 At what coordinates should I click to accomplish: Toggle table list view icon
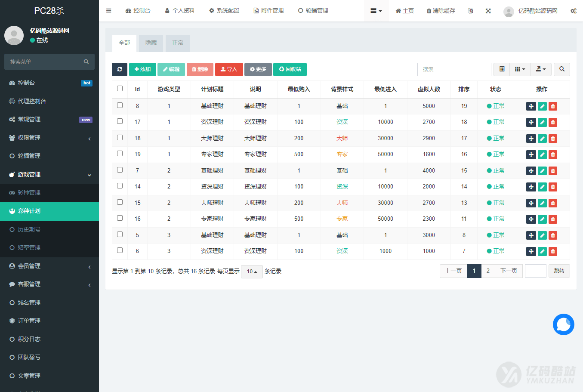[x=502, y=69]
